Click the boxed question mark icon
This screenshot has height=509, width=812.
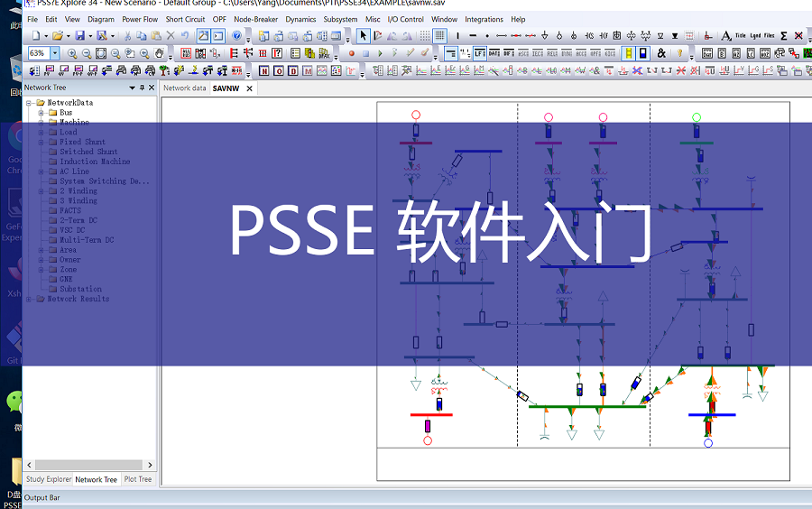277,53
